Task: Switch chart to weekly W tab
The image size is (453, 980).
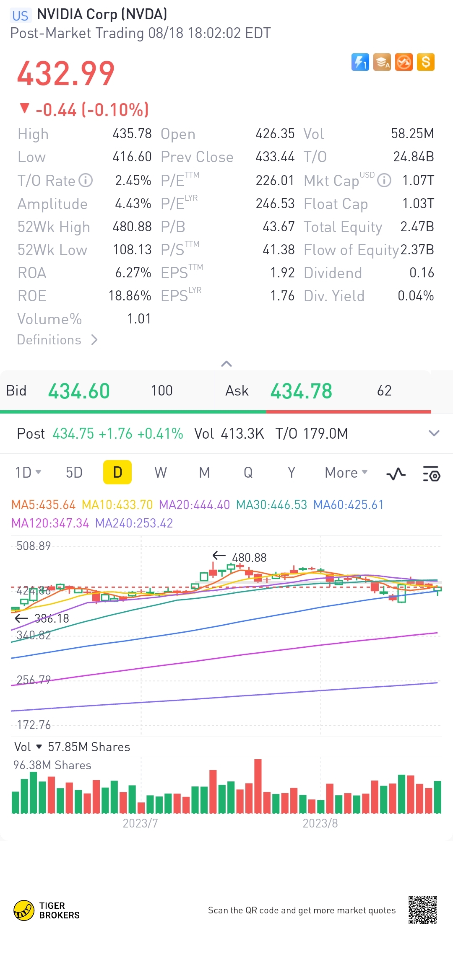Action: coord(161,473)
